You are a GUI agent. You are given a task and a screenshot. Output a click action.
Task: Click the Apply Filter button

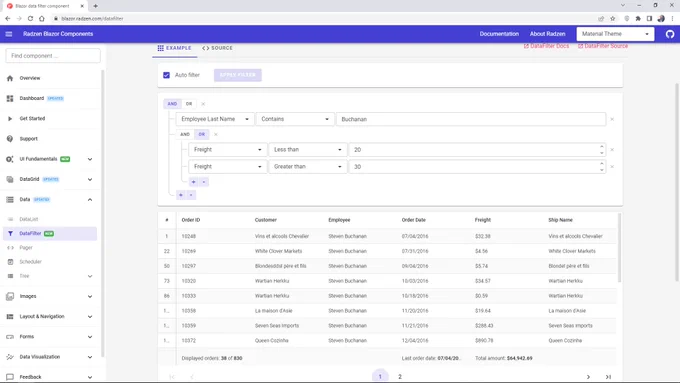(238, 75)
